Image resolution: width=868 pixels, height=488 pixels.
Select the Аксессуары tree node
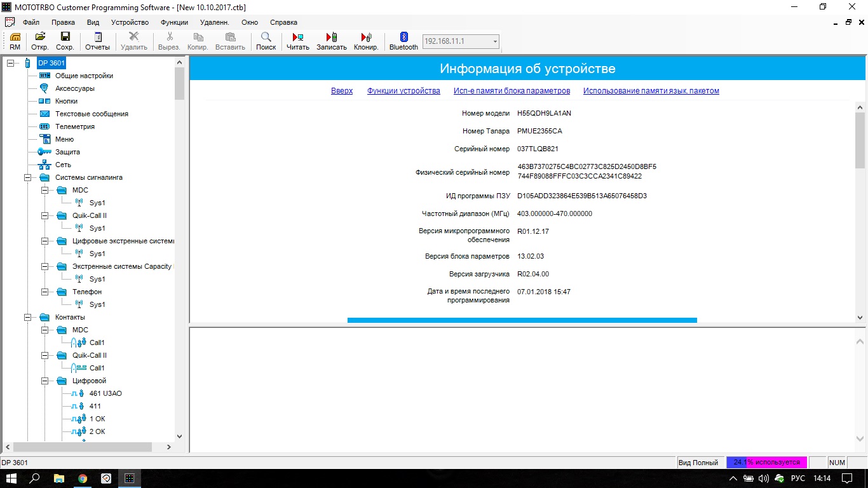[75, 88]
